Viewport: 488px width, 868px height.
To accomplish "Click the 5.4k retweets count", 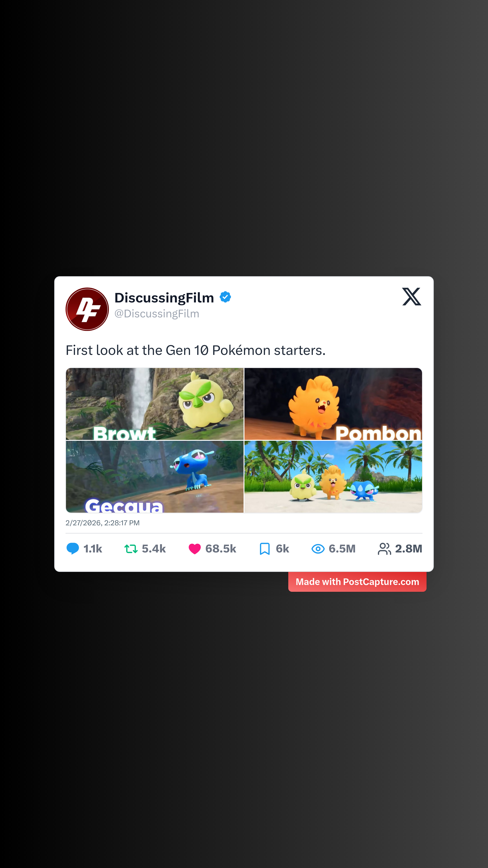I will click(154, 549).
